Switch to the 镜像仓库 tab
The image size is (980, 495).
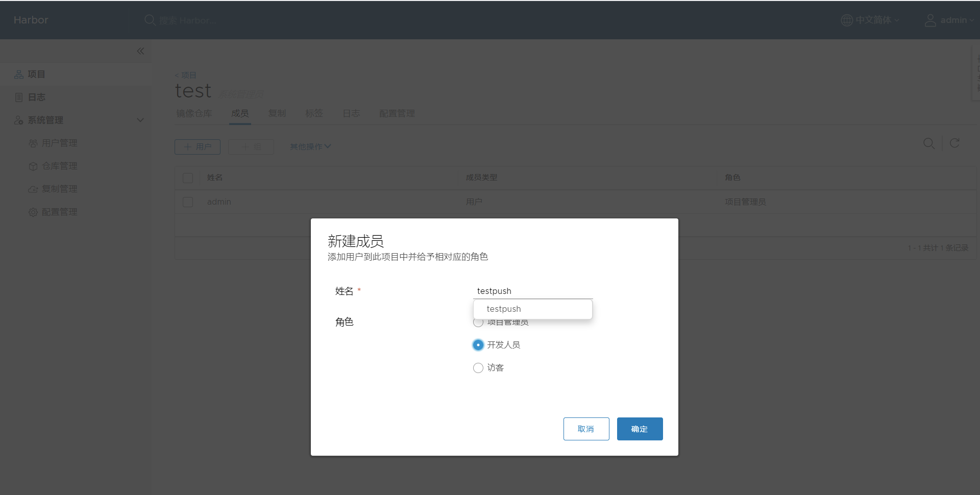194,113
